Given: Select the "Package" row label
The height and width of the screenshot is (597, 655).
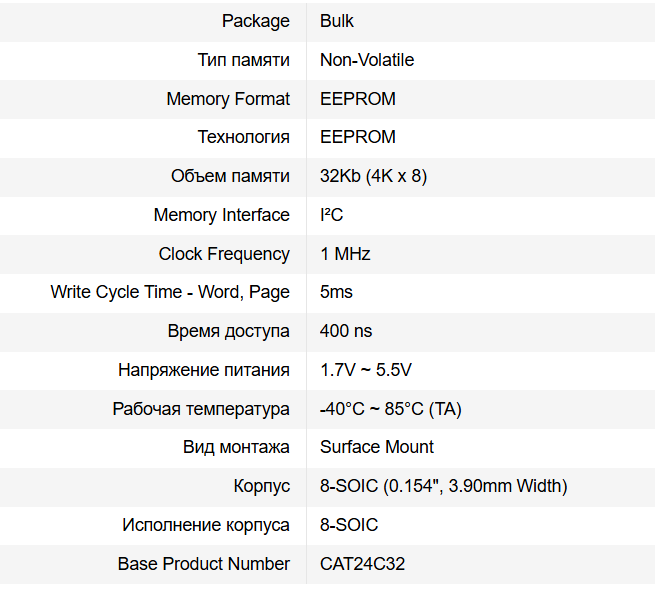Looking at the screenshot, I should coord(256,21).
